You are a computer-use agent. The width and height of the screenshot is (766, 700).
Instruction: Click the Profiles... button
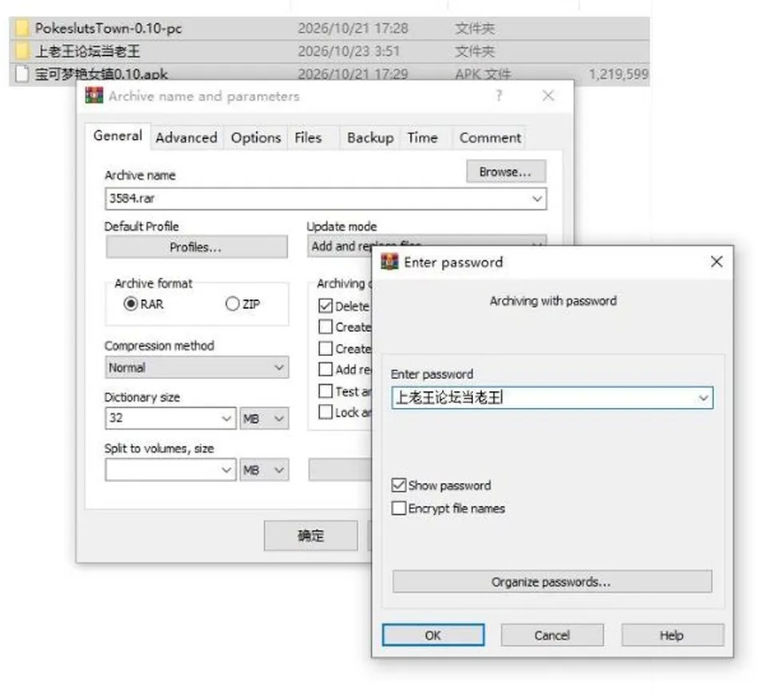pos(196,247)
